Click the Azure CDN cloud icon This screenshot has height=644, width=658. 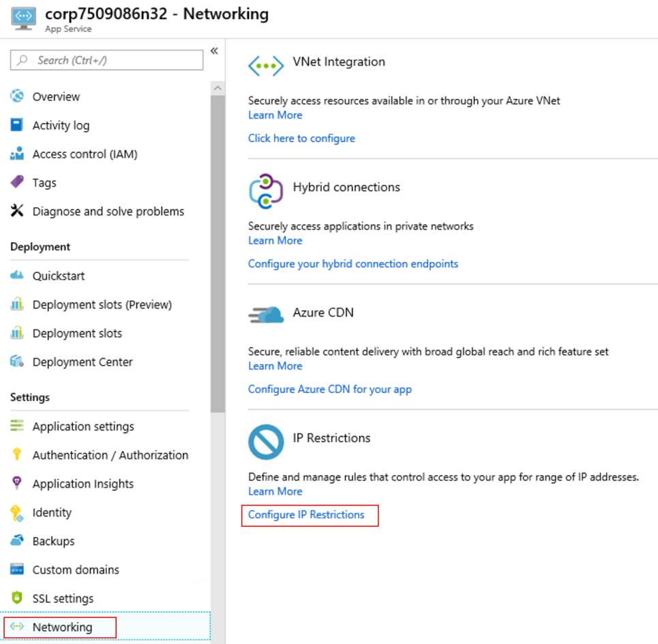tap(266, 315)
